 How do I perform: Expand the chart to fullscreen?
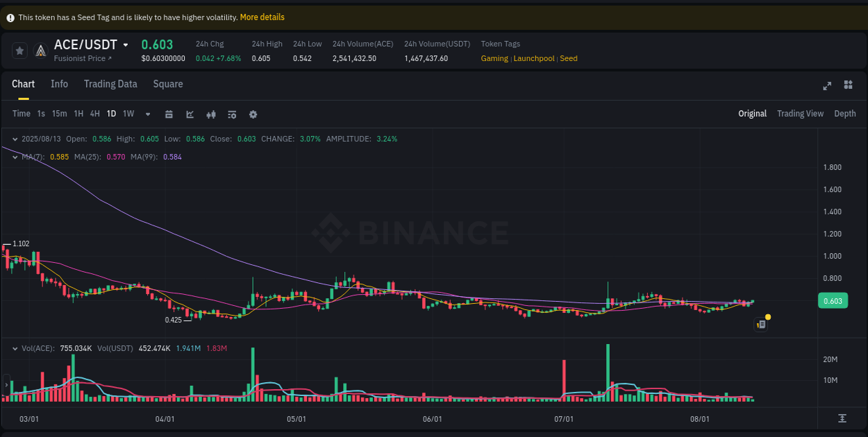(827, 85)
